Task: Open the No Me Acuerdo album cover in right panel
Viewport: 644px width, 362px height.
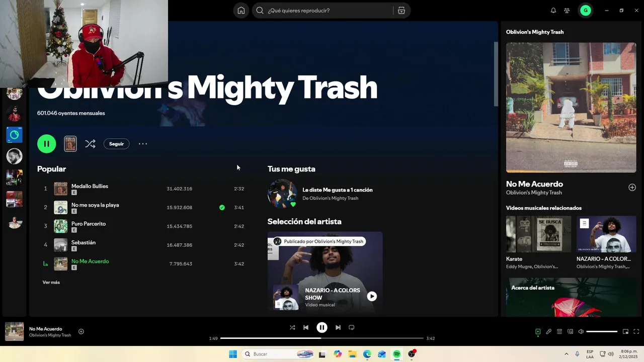Action: point(571,108)
